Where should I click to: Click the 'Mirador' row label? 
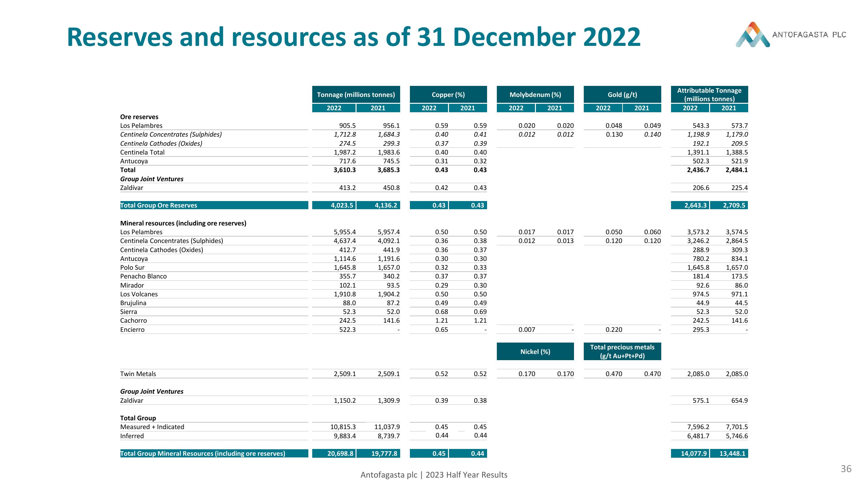(x=132, y=285)
